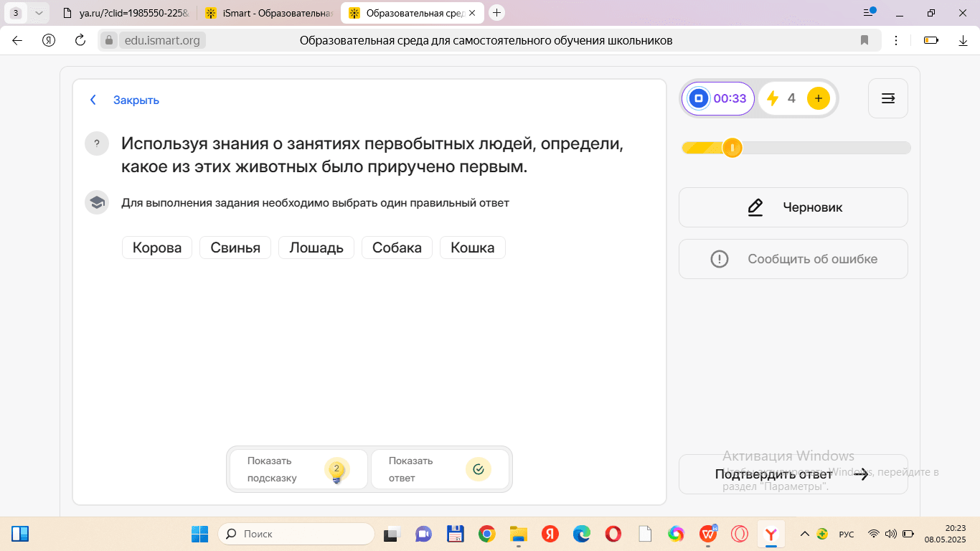Open the battery saver icon in toolbar
This screenshot has height=551, width=980.
click(x=930, y=40)
